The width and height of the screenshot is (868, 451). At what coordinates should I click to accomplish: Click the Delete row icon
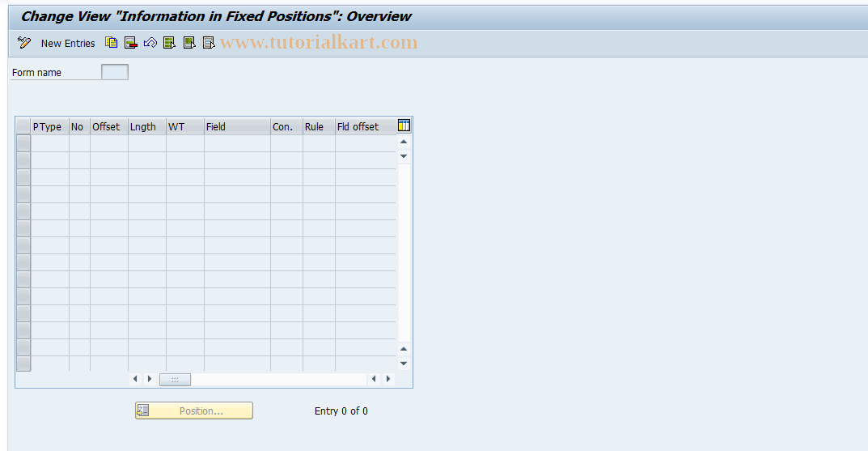click(130, 43)
